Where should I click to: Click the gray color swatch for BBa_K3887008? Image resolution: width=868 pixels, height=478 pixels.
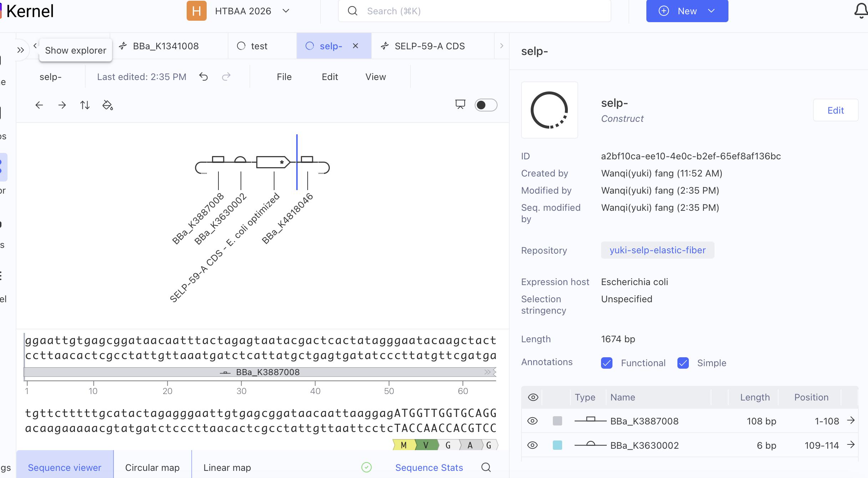tap(557, 421)
